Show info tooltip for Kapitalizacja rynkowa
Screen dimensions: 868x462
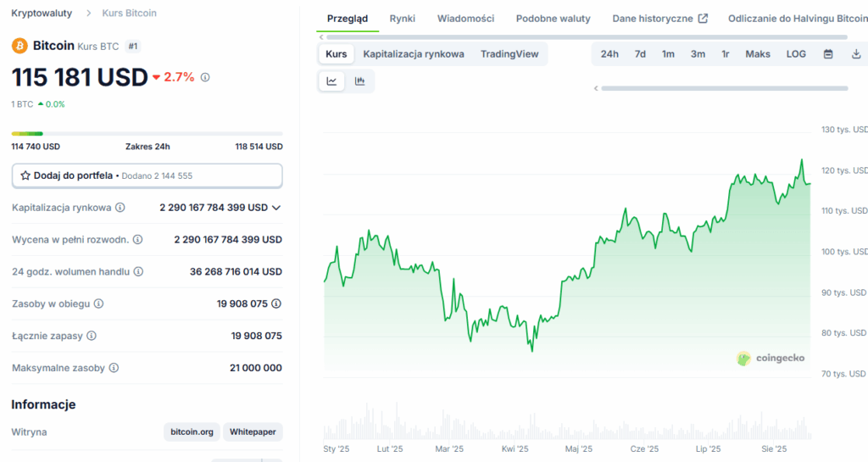coord(120,208)
